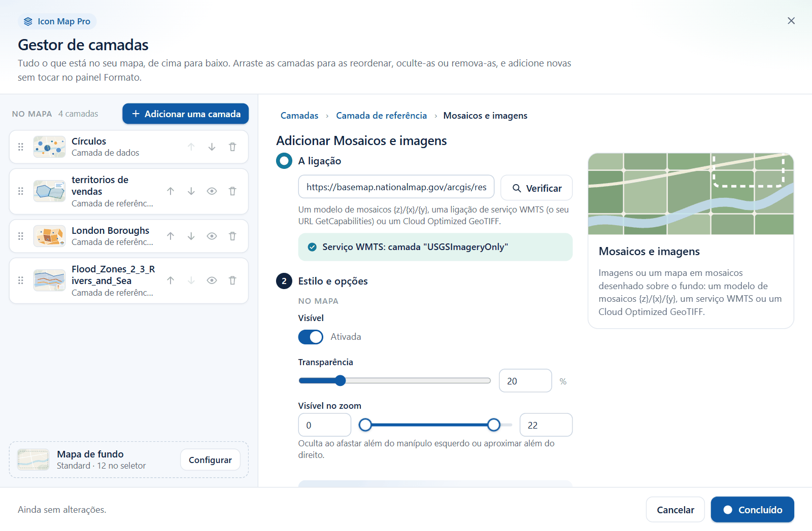Click Cancelar button
The image size is (812, 531).
[675, 510]
